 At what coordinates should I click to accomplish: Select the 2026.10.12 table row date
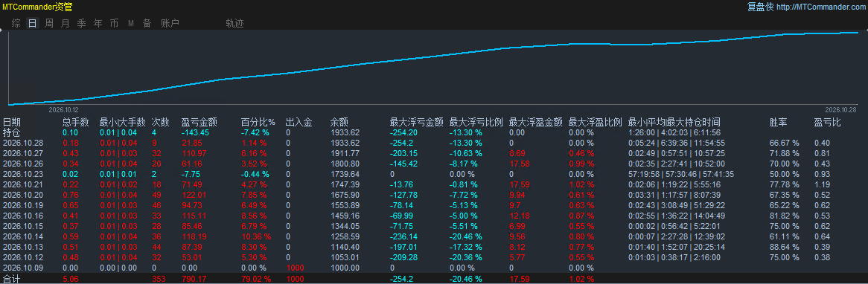(x=22, y=257)
